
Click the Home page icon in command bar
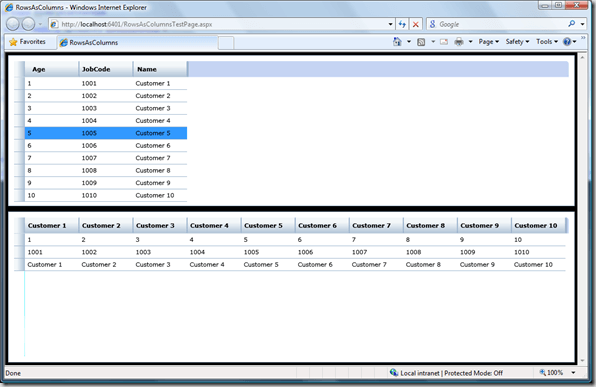[x=397, y=42]
